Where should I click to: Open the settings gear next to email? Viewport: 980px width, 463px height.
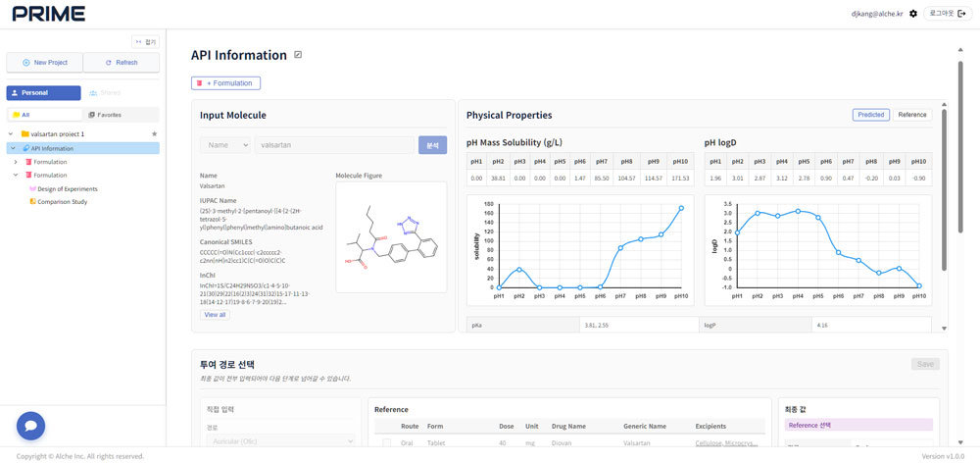913,14
